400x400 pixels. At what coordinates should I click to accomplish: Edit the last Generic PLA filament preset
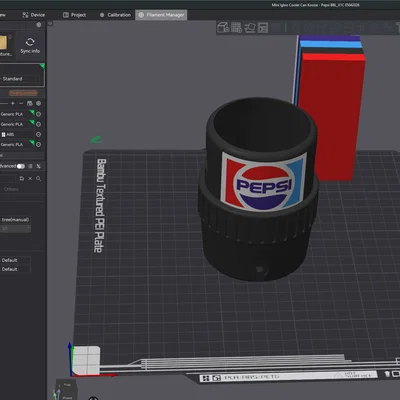tap(39, 145)
